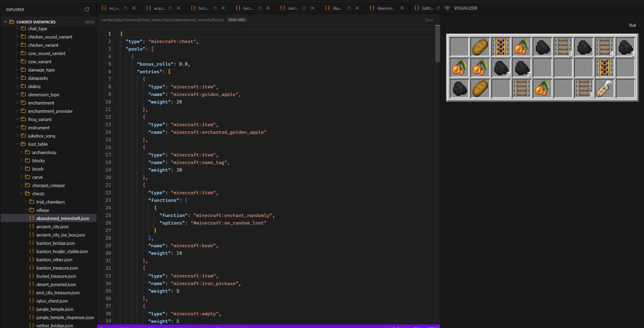
Task: Select the charged_creeper folder
Action: click(48, 185)
